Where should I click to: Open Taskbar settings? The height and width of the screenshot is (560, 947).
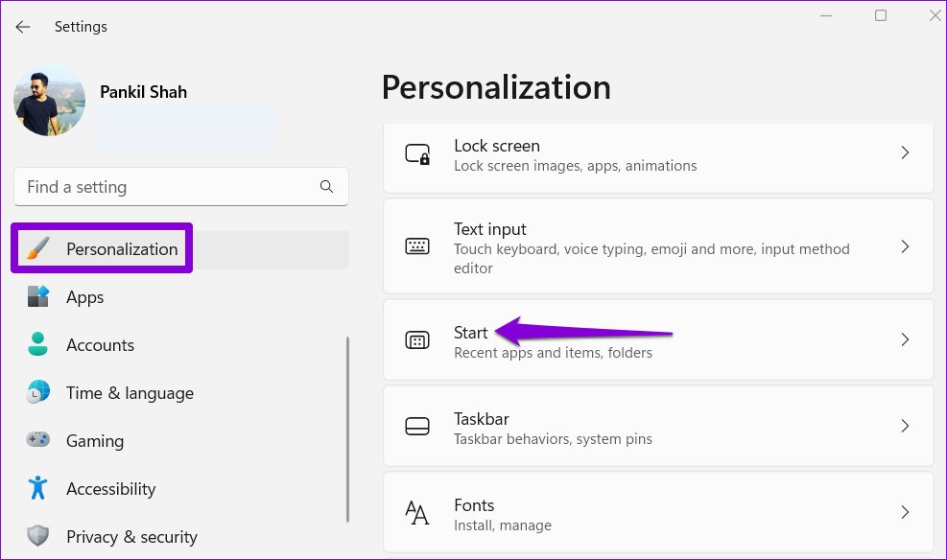(658, 426)
